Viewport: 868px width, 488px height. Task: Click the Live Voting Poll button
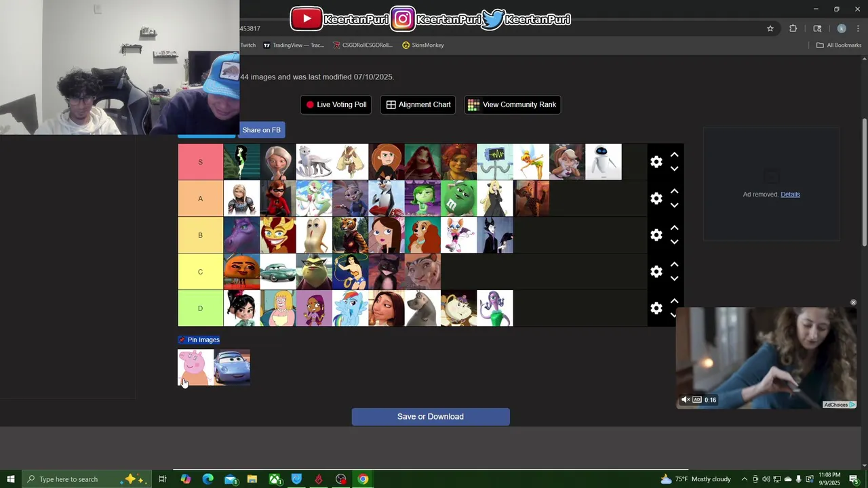pos(336,104)
